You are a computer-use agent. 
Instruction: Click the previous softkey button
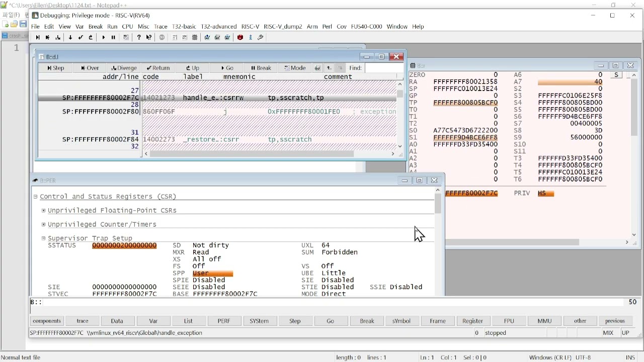pos(615,321)
